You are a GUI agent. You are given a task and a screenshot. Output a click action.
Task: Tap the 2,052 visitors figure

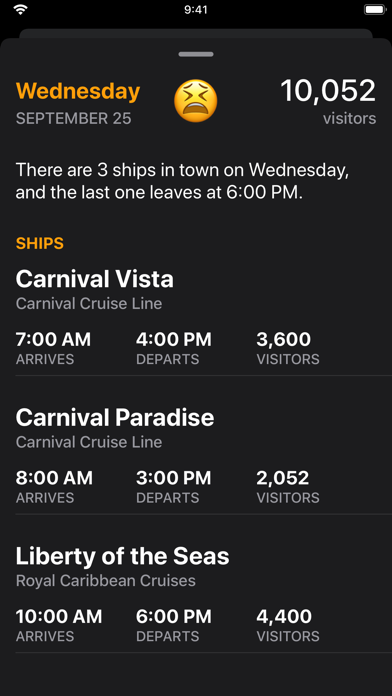pyautogui.click(x=283, y=478)
